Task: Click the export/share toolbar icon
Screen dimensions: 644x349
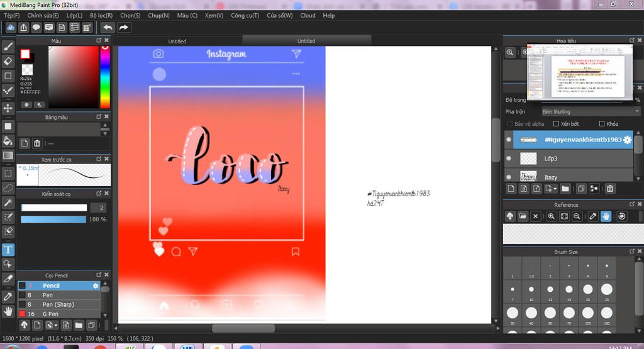Action: (x=23, y=28)
